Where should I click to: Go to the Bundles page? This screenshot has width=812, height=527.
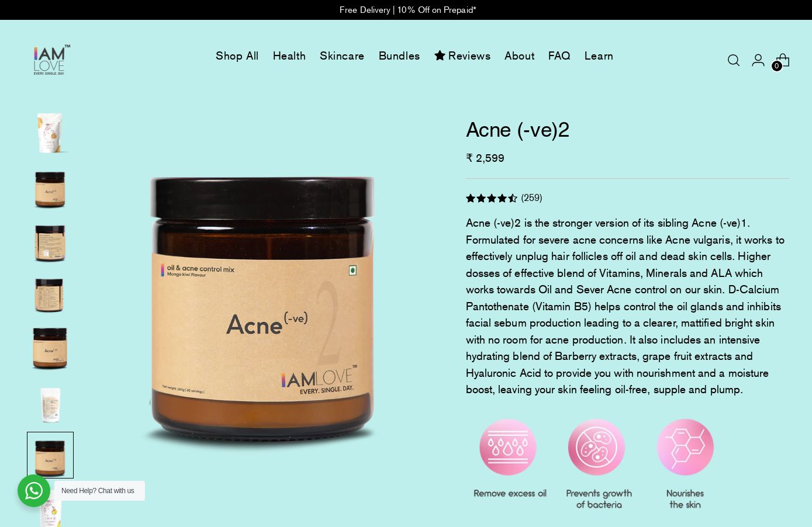tap(399, 56)
